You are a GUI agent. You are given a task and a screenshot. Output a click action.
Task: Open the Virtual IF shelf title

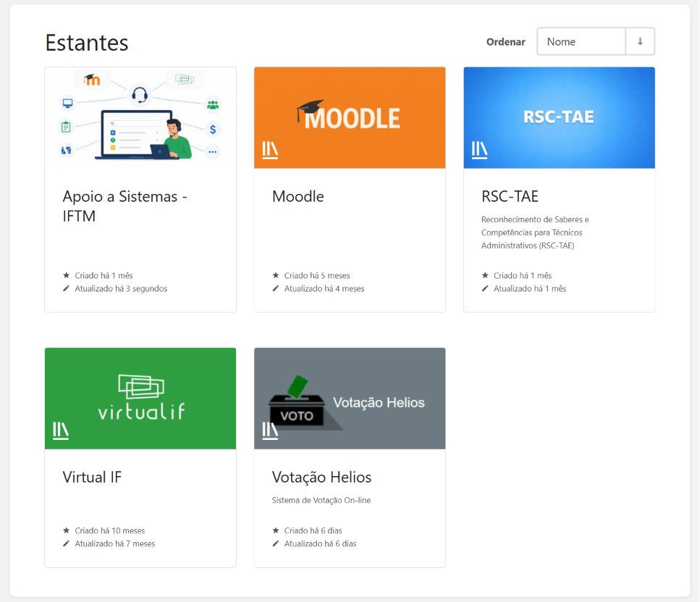92,477
